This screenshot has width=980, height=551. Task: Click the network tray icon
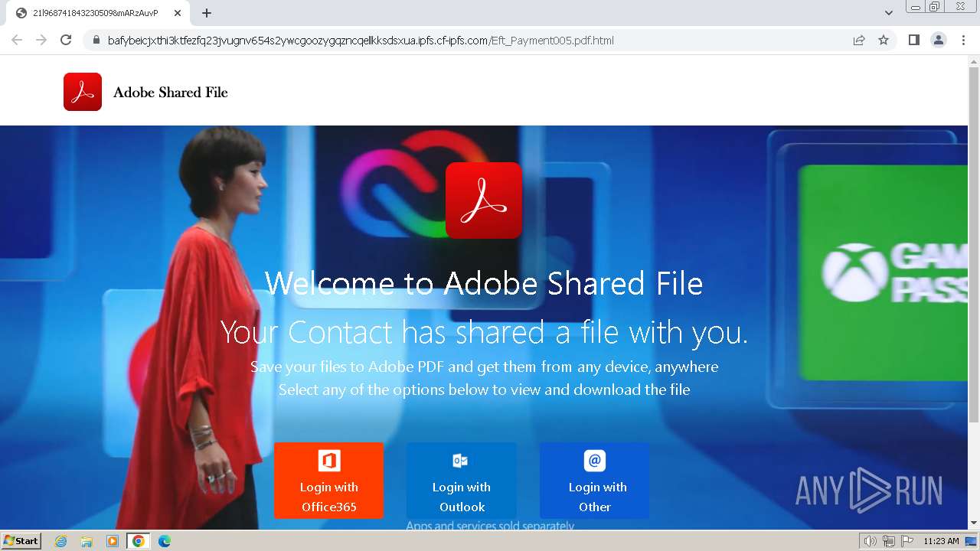889,541
